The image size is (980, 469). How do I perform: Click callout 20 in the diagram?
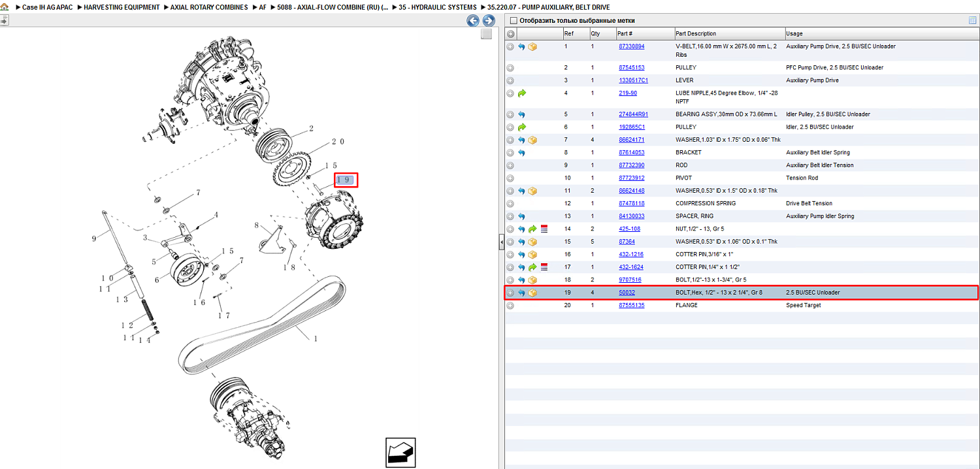pos(338,141)
